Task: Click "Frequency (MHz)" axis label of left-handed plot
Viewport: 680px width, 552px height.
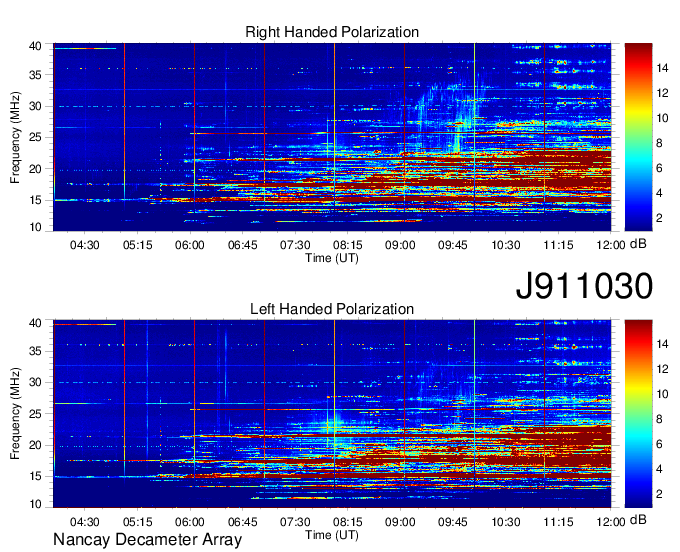Action: click(x=15, y=414)
